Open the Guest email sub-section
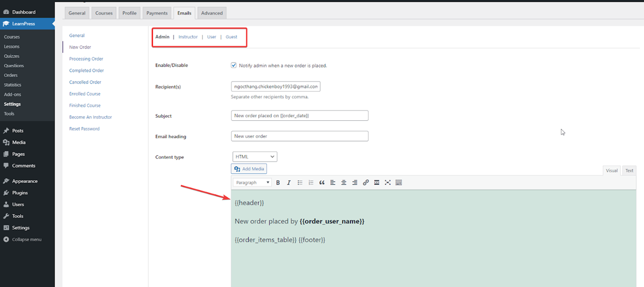Viewport: 644px width, 287px height. 231,37
